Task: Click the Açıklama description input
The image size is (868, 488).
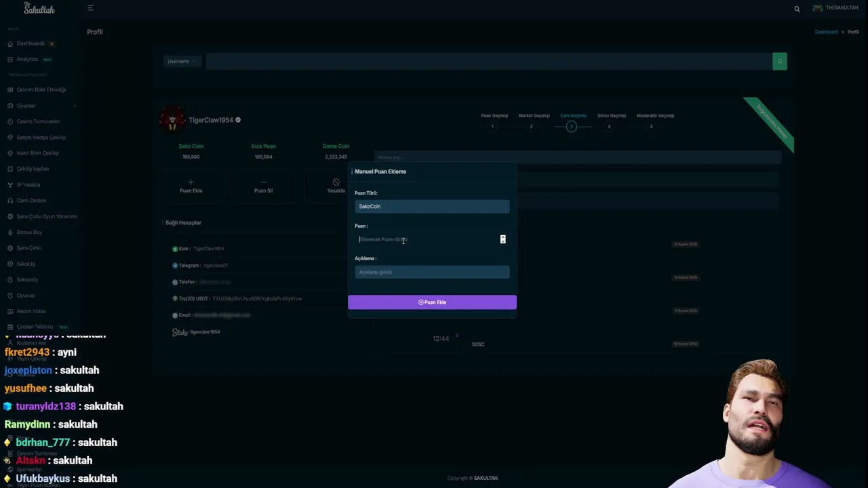Action: coord(432,272)
